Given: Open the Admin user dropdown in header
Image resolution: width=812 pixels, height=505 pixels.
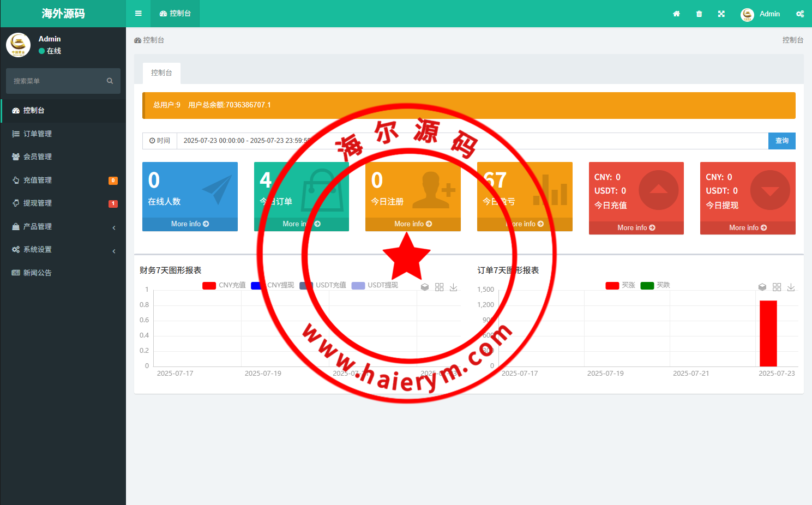Looking at the screenshot, I should 760,14.
